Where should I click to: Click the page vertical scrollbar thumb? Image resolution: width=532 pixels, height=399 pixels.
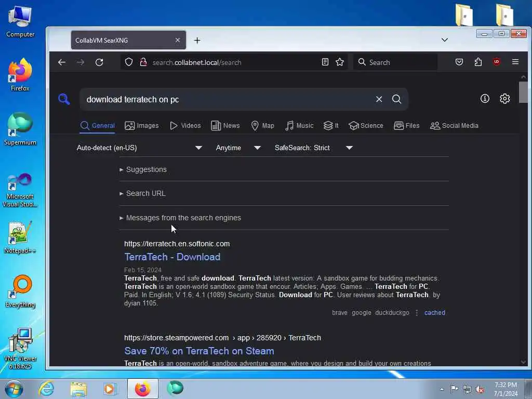pos(523,91)
